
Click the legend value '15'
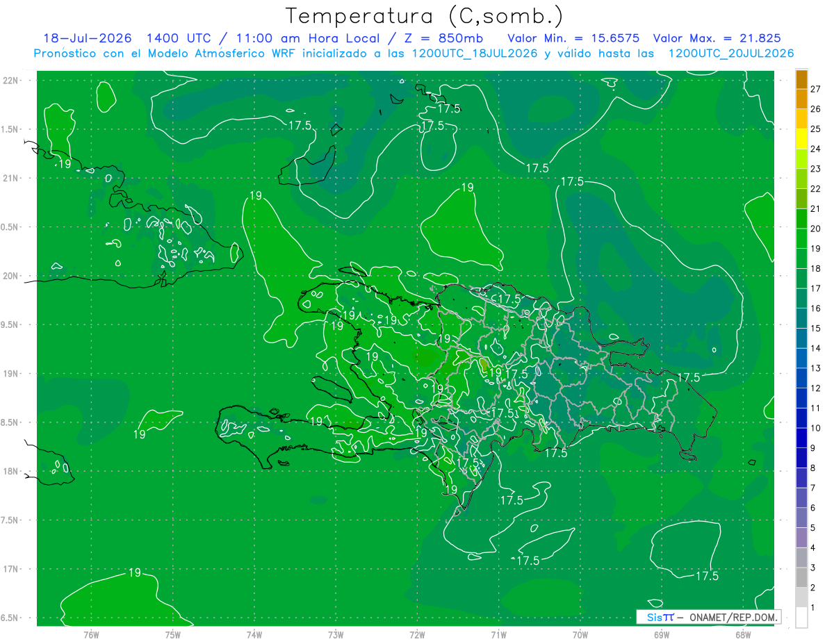click(816, 328)
